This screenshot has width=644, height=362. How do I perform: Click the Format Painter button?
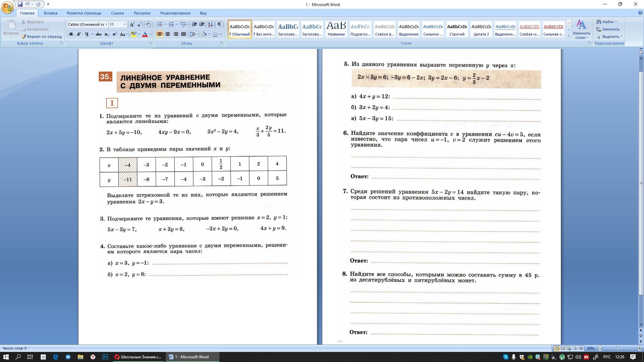pyautogui.click(x=42, y=37)
